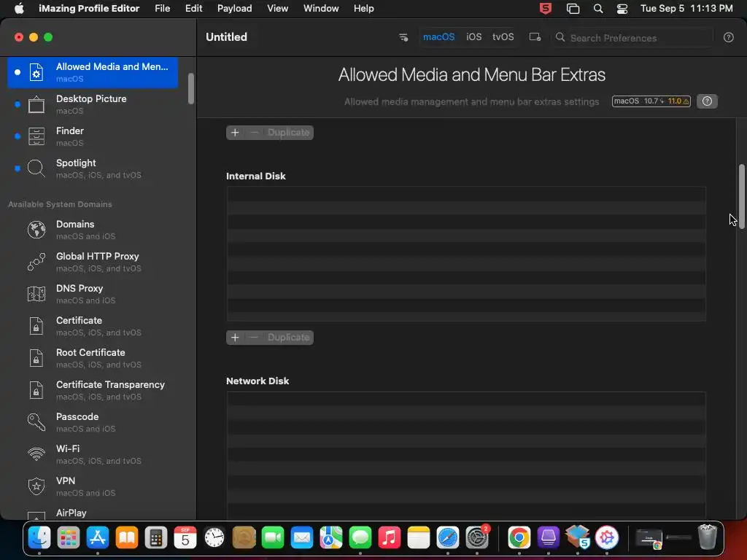
Task: Select Allowed Media and Menu Bar Extras payload icon
Action: tap(36, 72)
